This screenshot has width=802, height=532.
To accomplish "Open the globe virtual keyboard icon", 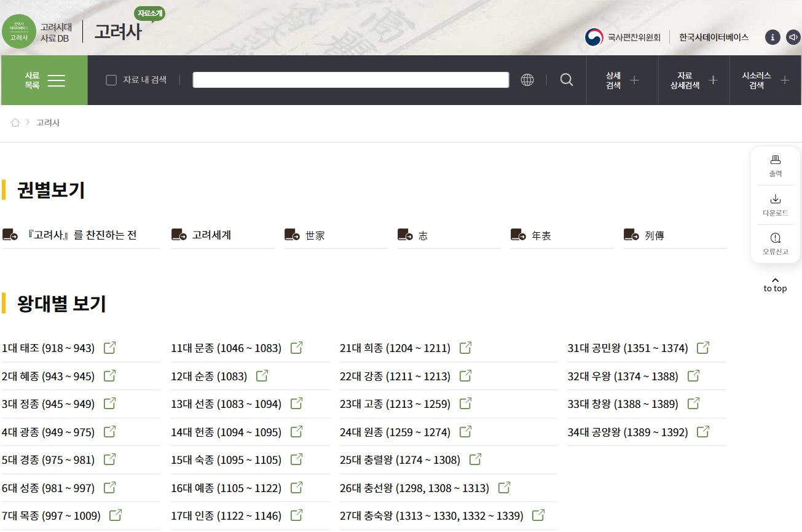I will click(x=527, y=80).
